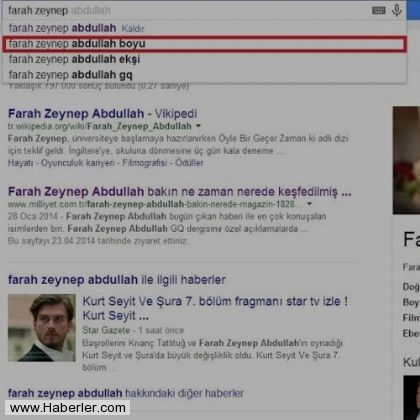Open 'Farah Zeynep Abdullah - Vikipedi' result
This screenshot has height=420, width=420.
pyautogui.click(x=103, y=114)
